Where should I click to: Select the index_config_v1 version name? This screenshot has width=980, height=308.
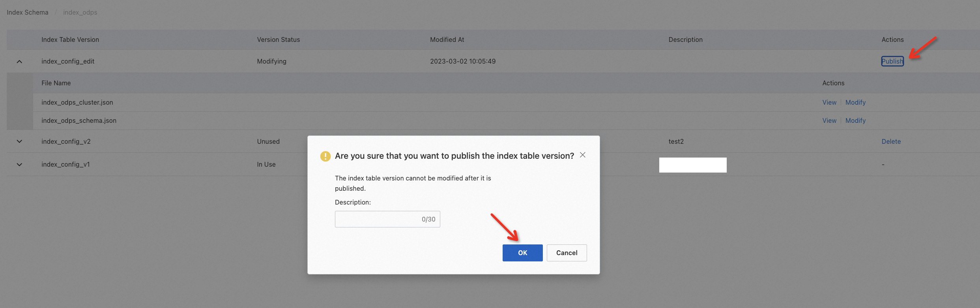click(x=65, y=164)
